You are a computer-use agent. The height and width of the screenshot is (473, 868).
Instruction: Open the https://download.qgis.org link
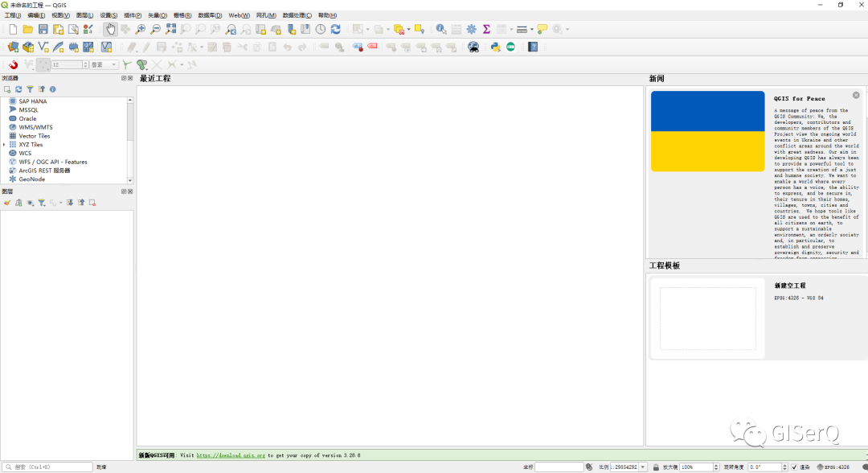[231, 455]
